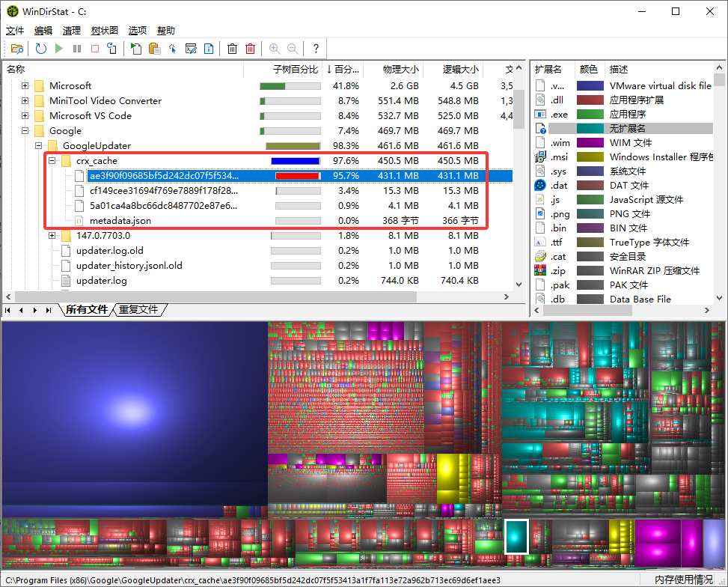The width and height of the screenshot is (728, 587).
Task: Open the 树状图 menu
Action: [x=104, y=31]
